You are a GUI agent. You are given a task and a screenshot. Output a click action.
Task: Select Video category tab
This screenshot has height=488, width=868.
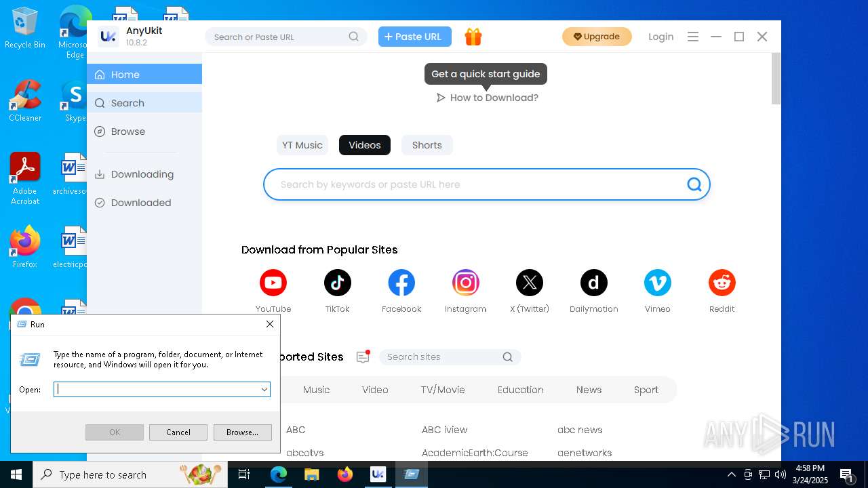tap(375, 390)
